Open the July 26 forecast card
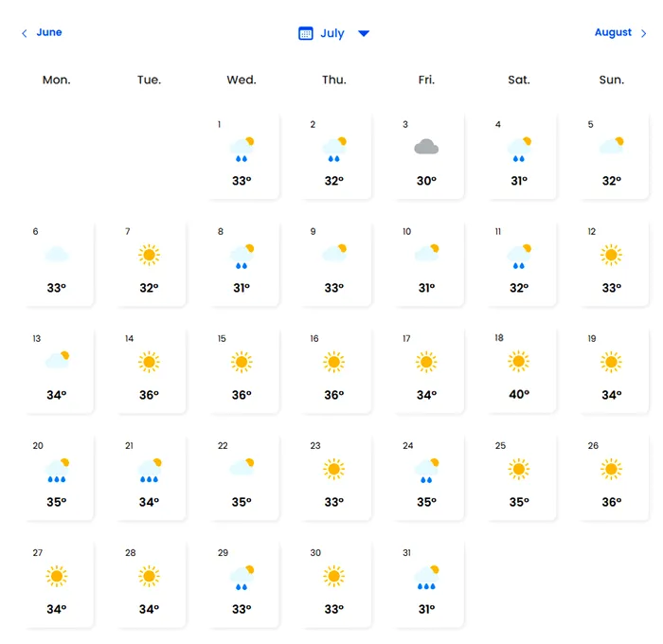 [611, 476]
